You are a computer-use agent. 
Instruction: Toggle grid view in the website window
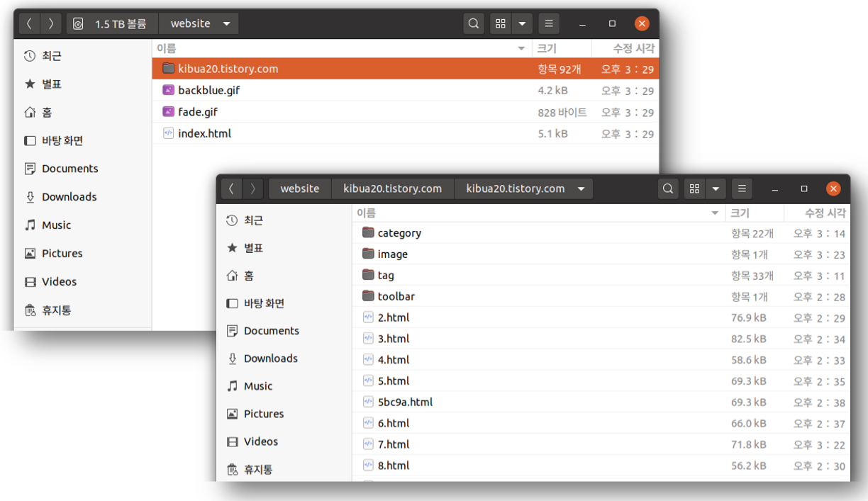(x=501, y=23)
